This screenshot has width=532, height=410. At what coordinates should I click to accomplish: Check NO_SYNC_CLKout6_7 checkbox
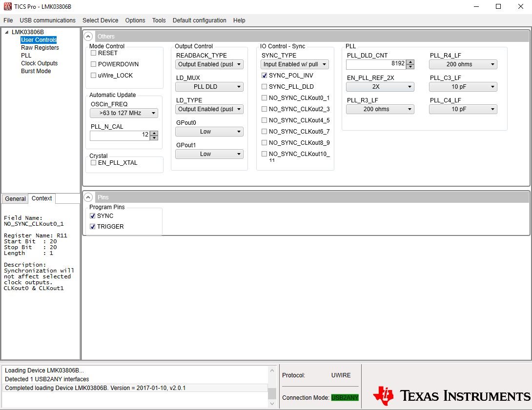pyautogui.click(x=265, y=131)
